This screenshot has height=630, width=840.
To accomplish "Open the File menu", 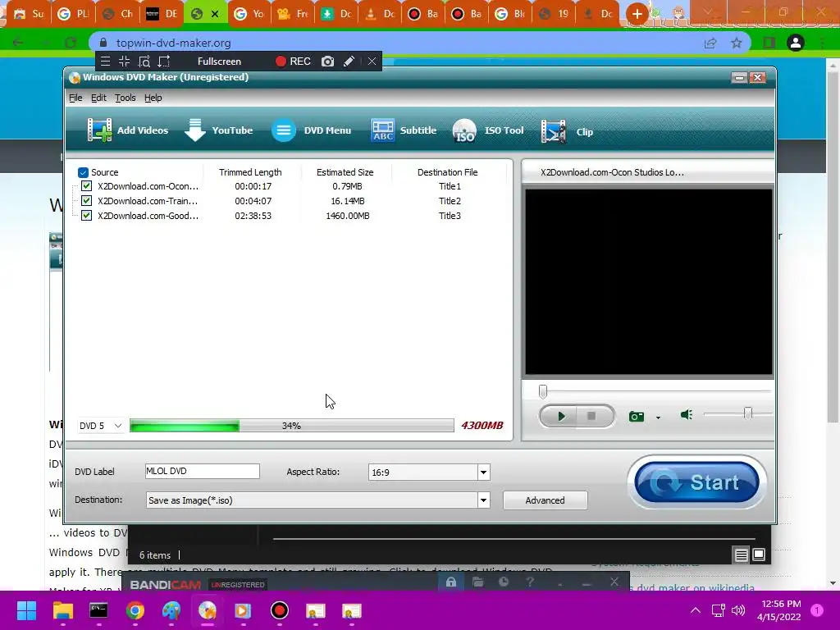I will pyautogui.click(x=75, y=98).
